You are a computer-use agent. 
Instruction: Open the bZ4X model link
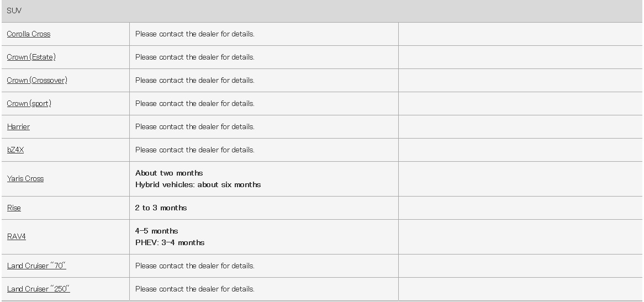click(15, 150)
